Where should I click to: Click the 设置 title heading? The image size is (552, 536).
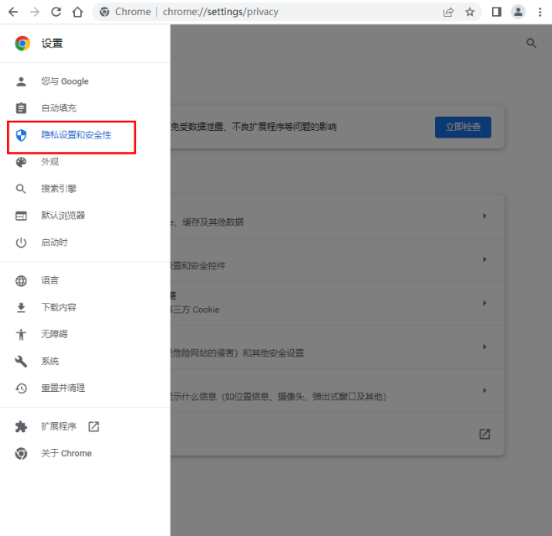click(x=52, y=43)
